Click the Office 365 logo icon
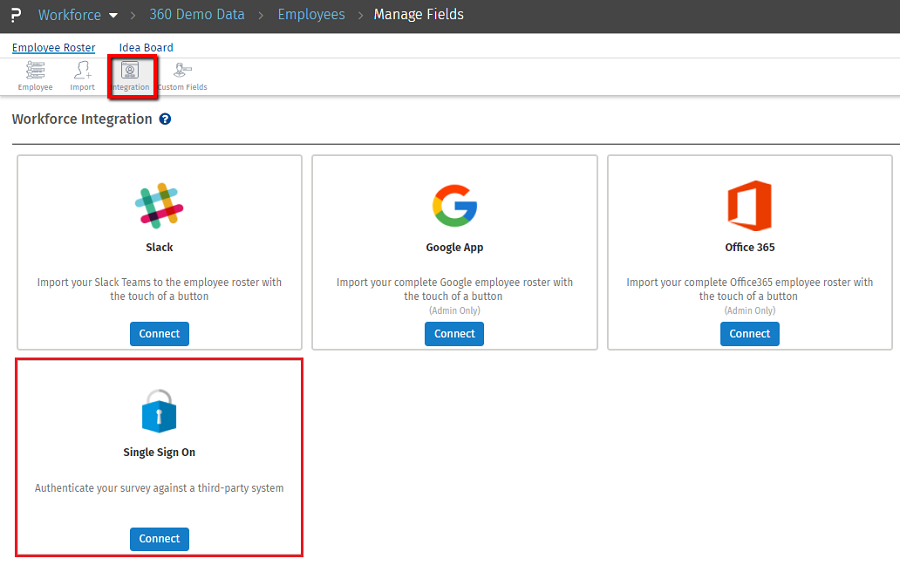 pos(748,207)
